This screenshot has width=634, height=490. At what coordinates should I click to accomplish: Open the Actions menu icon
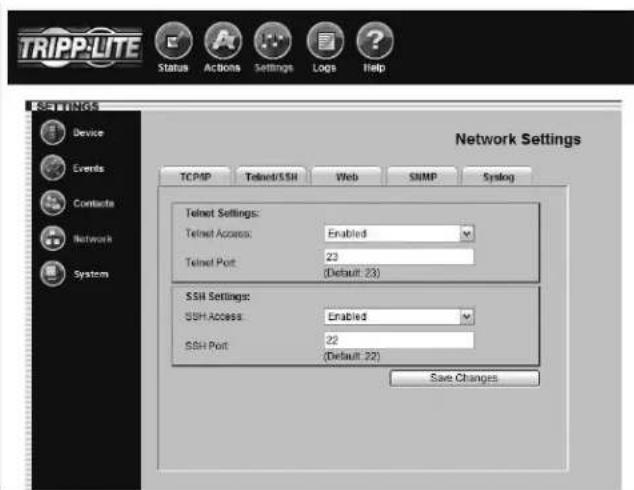(223, 40)
